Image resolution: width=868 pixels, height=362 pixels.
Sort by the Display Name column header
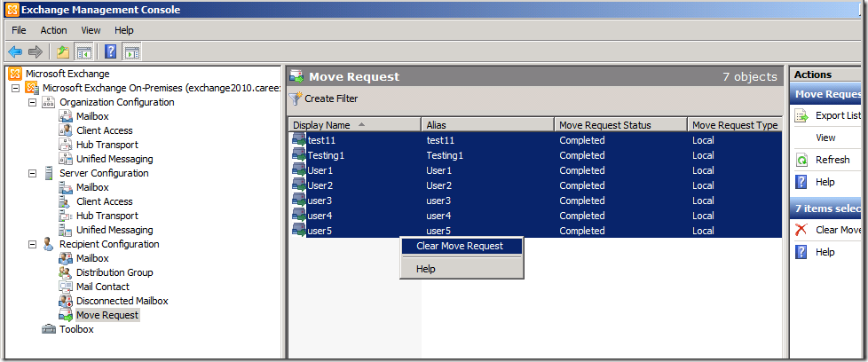354,125
